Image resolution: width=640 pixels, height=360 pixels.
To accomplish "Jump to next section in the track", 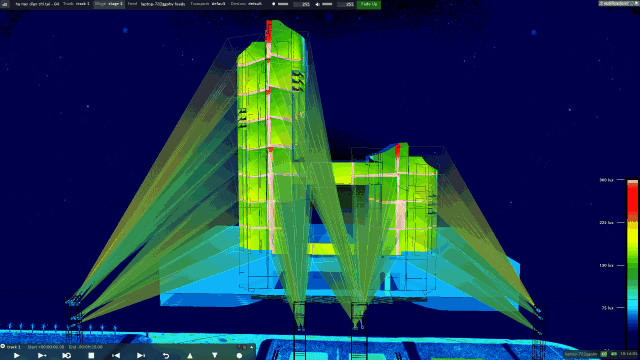I will (141, 356).
